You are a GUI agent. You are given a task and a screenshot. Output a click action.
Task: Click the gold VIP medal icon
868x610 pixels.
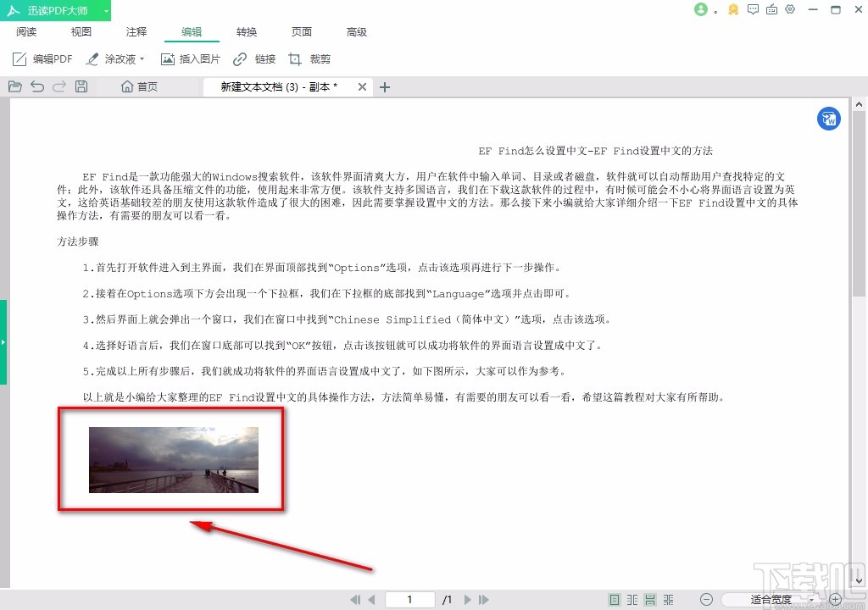click(733, 9)
